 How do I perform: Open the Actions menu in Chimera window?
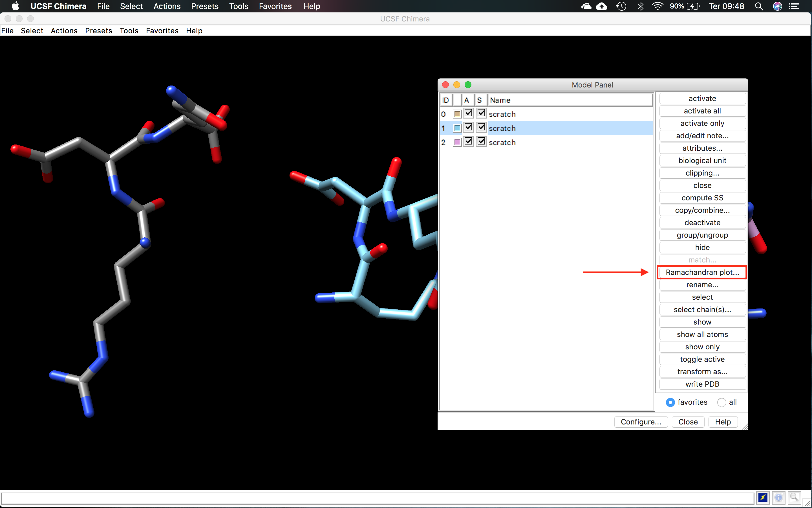coord(64,30)
